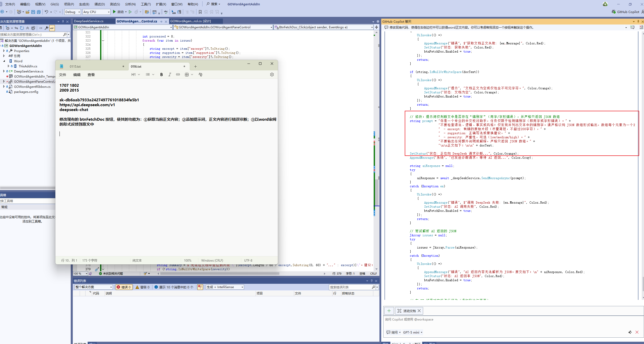The height and width of the screenshot is (344, 644).
Task: Open the Any CPU platform dropdown
Action: [x=96, y=12]
